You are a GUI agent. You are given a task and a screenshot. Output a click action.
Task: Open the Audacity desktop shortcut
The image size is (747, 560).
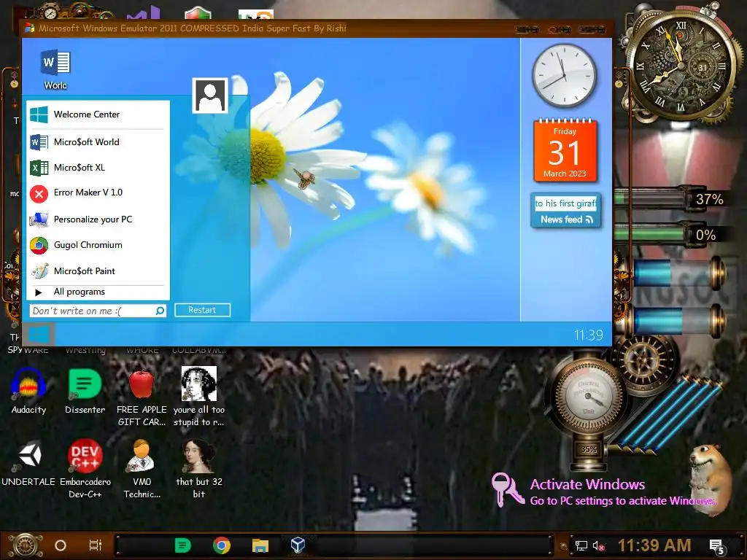click(28, 392)
